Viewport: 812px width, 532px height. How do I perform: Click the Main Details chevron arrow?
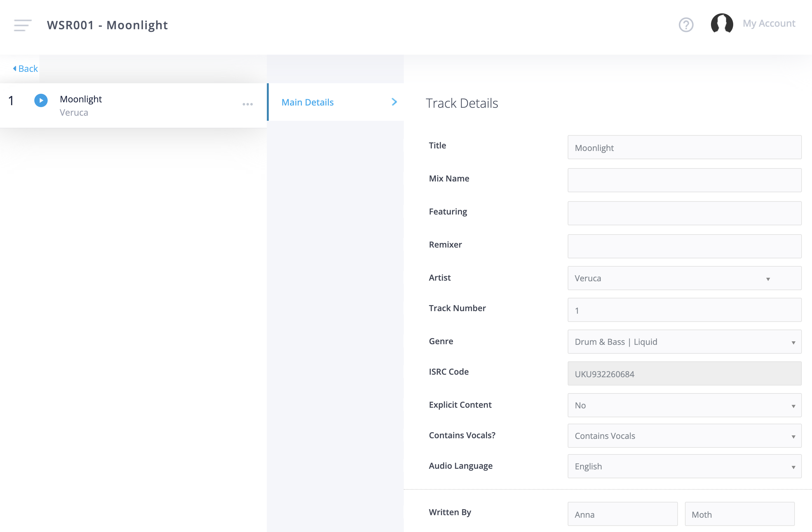(x=394, y=102)
